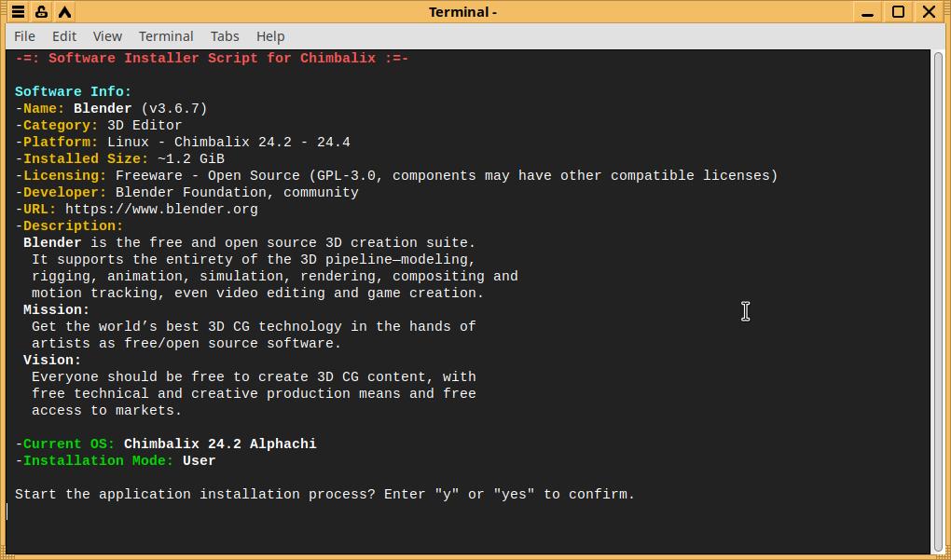Click the "Terminal -" window title text
Screen dimensions: 951x560
click(x=462, y=12)
